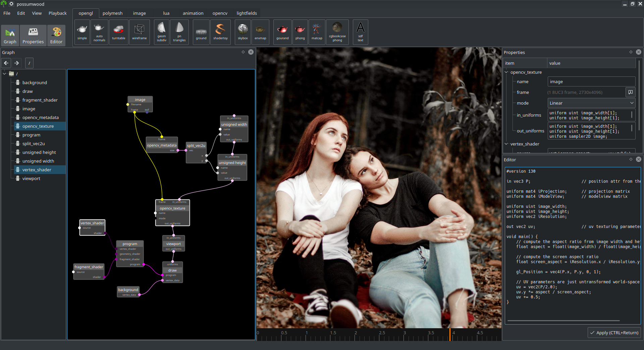Image resolution: width=644 pixels, height=350 pixels.
Task: Toggle the Properties panel button
Action: click(x=33, y=35)
